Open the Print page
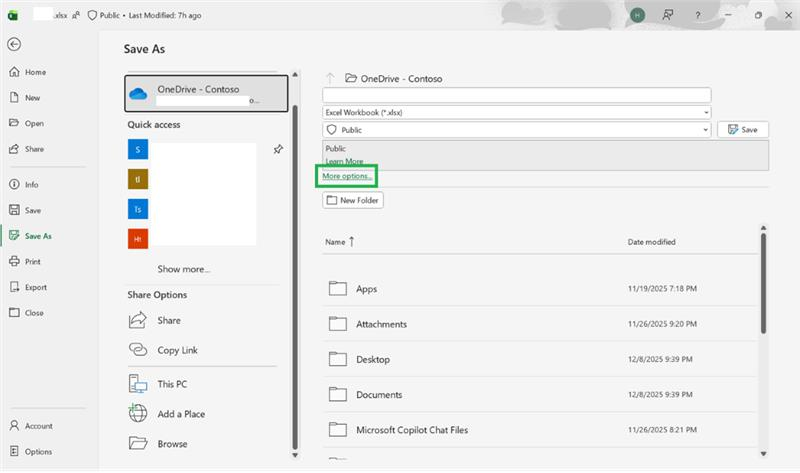This screenshot has width=800, height=473. point(25,261)
